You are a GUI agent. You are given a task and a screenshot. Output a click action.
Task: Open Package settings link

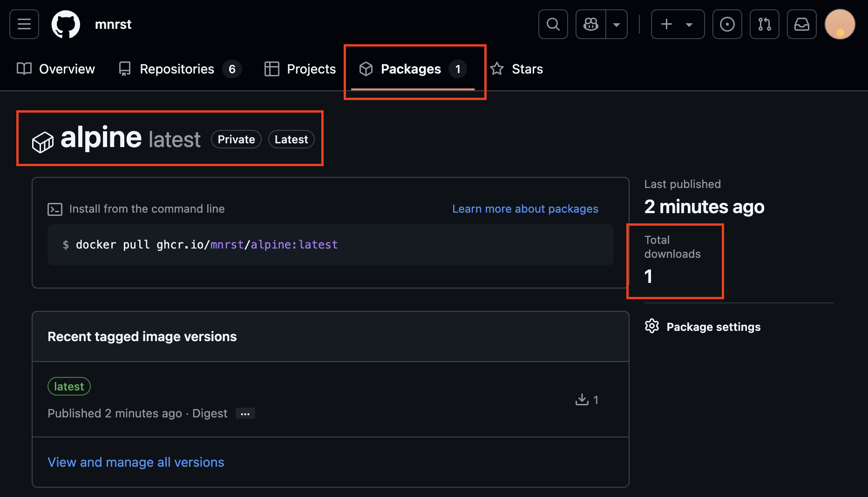(x=713, y=327)
